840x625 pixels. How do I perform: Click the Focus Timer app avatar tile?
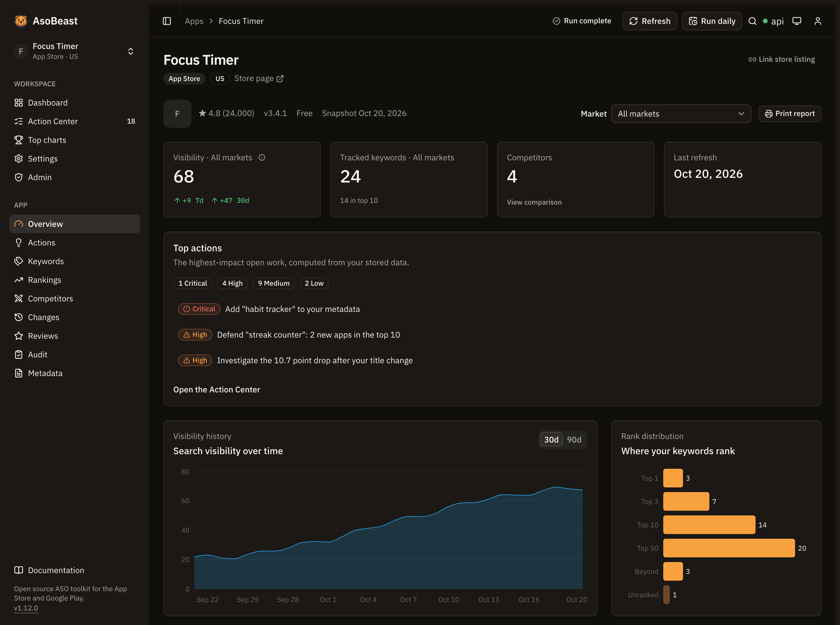[x=177, y=113]
